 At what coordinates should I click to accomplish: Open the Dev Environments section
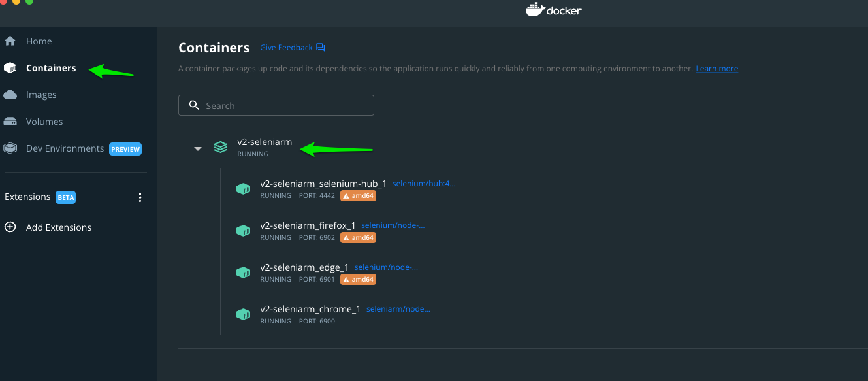65,148
